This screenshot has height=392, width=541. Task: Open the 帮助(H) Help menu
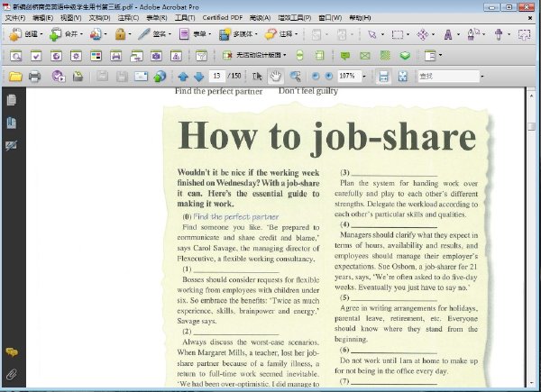pos(360,18)
